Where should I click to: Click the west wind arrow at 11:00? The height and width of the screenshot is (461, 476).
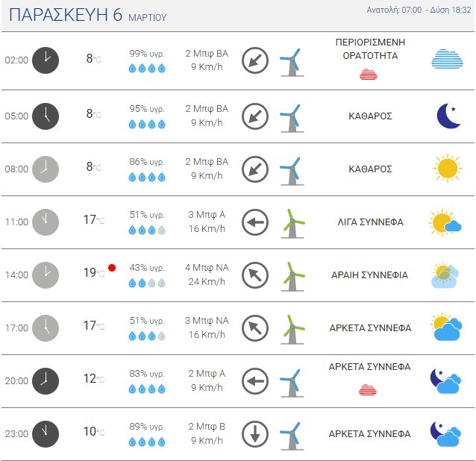point(255,222)
